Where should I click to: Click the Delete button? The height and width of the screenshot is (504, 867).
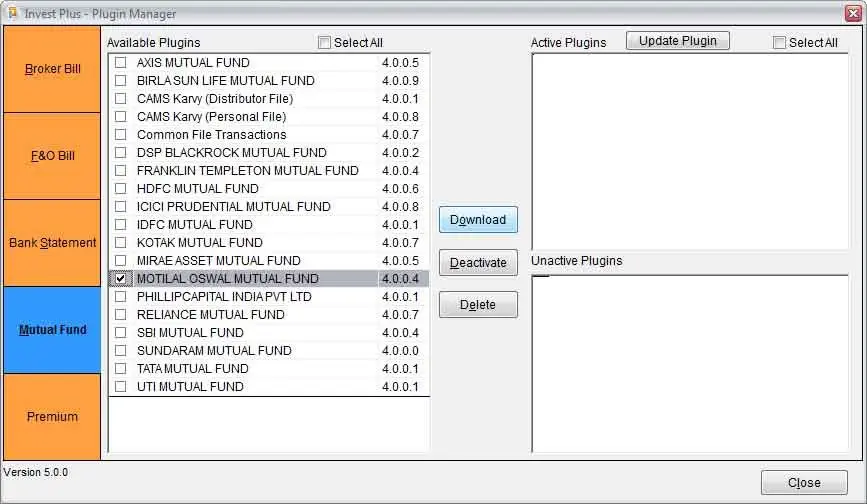[x=478, y=304]
